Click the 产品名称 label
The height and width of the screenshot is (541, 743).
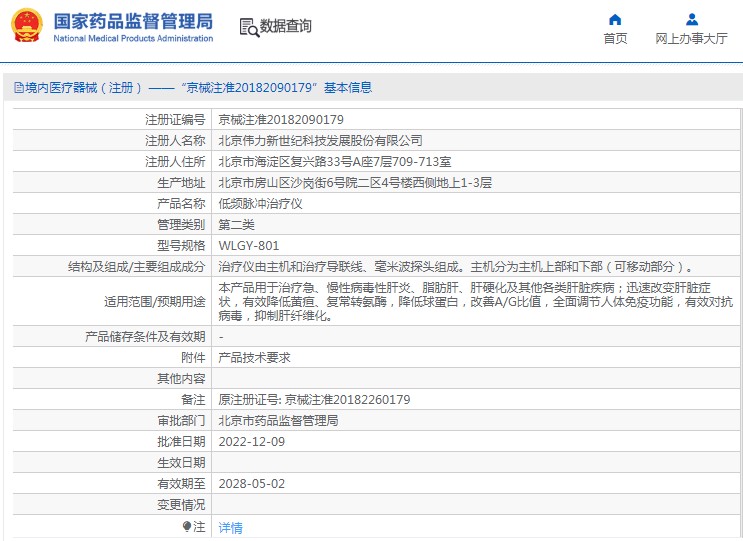tap(181, 204)
